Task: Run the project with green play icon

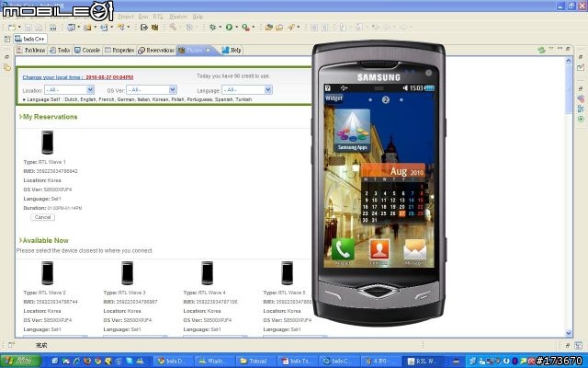Action: point(229,27)
